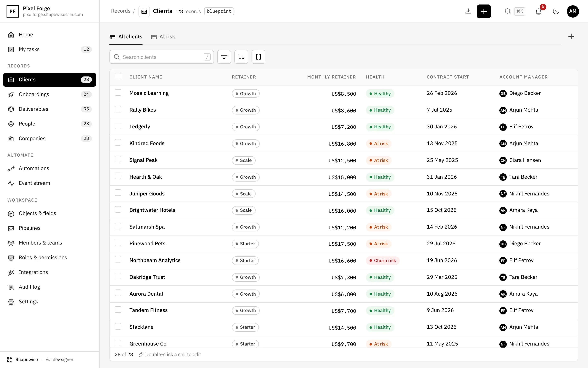Image resolution: width=588 pixels, height=368 pixels.
Task: Click the blueprint tag badge
Action: point(219,11)
